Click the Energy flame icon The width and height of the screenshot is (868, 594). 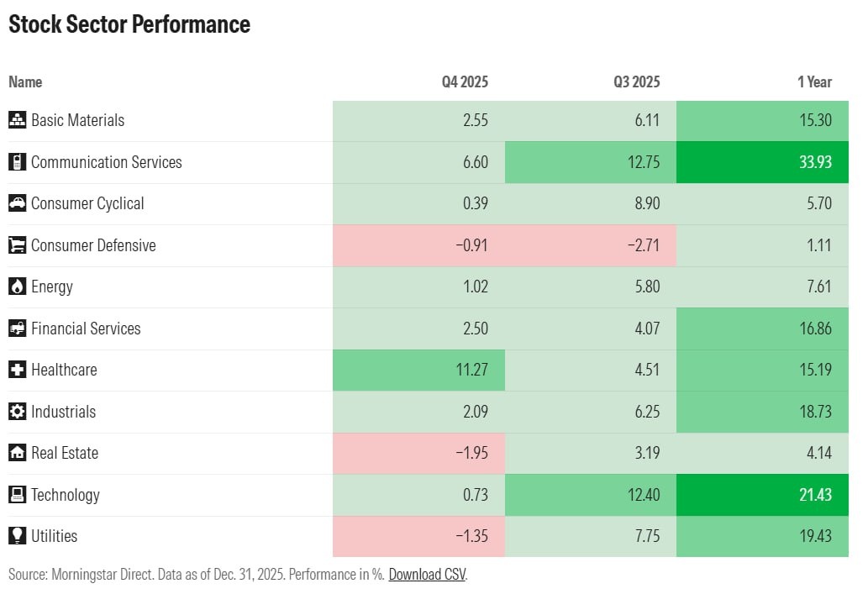coord(17,286)
